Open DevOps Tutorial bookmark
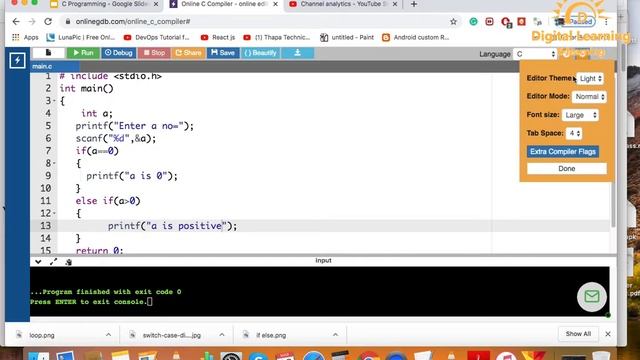This screenshot has height=360, width=640. coord(157,37)
